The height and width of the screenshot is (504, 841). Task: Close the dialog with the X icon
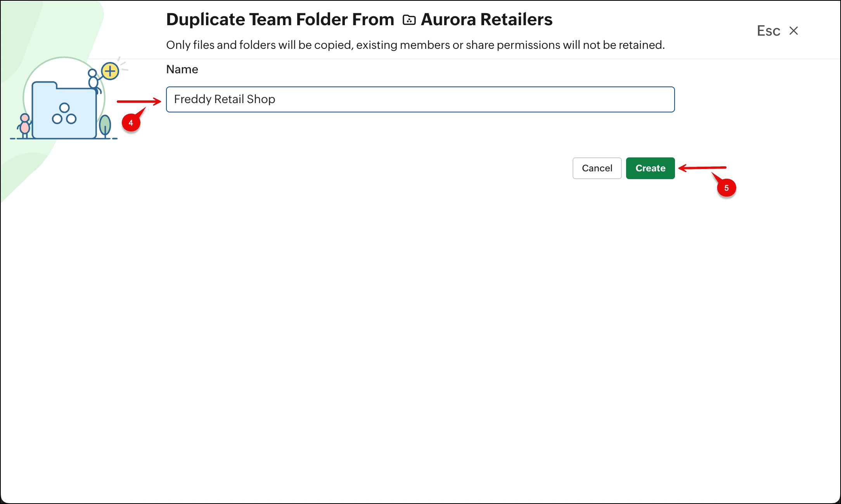(794, 31)
